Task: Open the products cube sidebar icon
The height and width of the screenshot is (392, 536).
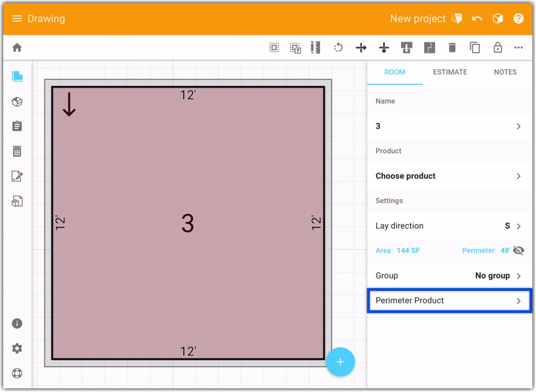Action: click(17, 102)
